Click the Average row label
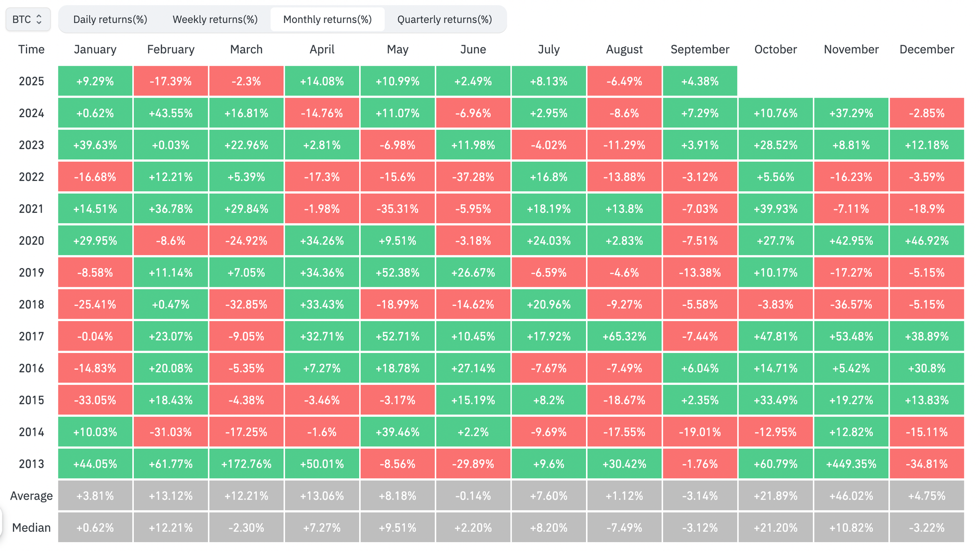The height and width of the screenshot is (551, 980). (31, 496)
